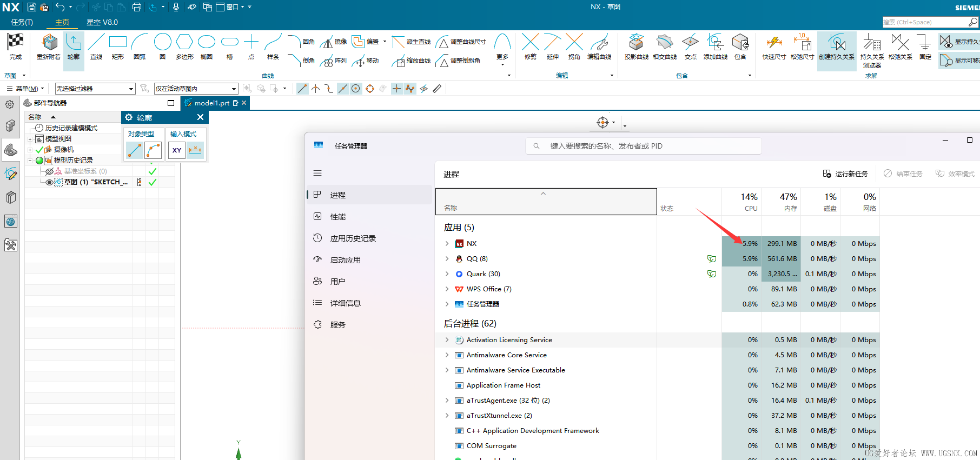Toggle the arc object type in 轮廓 dialog
Viewport: 980px width, 460px height.
[x=153, y=150]
